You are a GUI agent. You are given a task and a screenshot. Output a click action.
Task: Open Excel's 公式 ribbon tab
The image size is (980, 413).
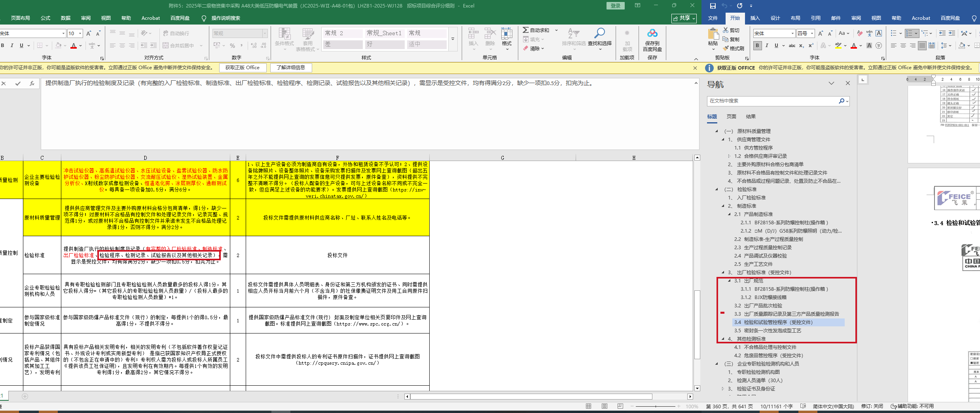tap(45, 18)
